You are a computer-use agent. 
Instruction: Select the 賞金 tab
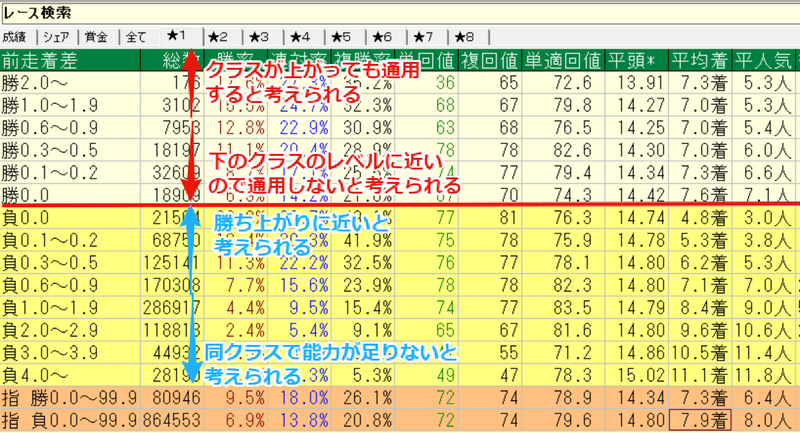coord(98,37)
